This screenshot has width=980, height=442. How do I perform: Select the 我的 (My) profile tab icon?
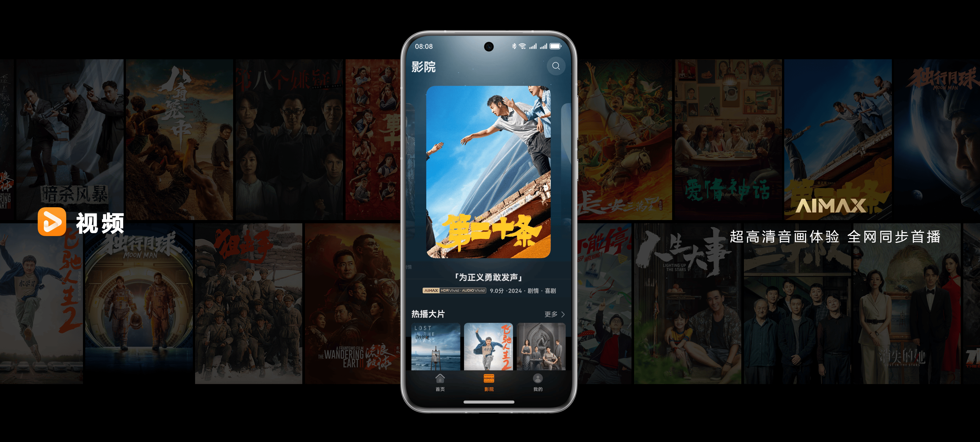539,385
